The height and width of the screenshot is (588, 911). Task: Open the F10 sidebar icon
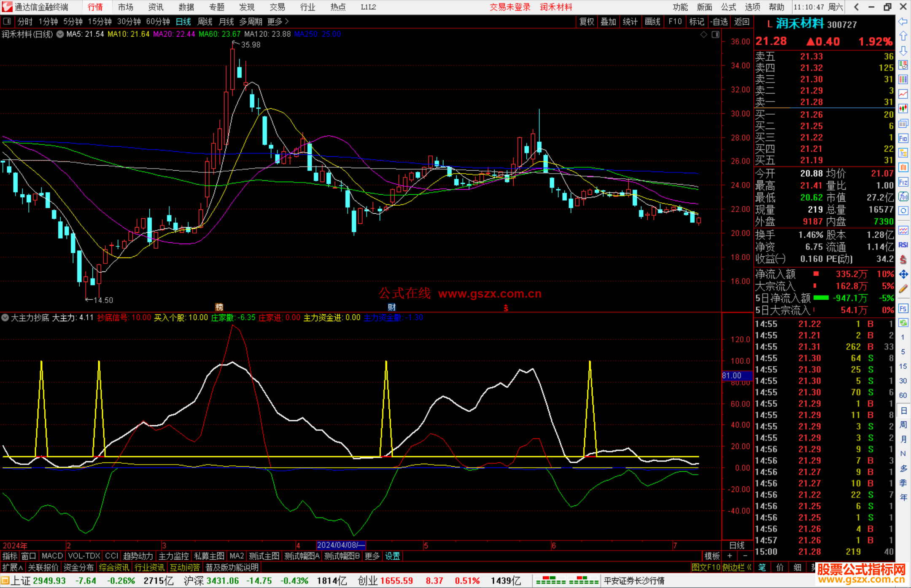point(903,138)
